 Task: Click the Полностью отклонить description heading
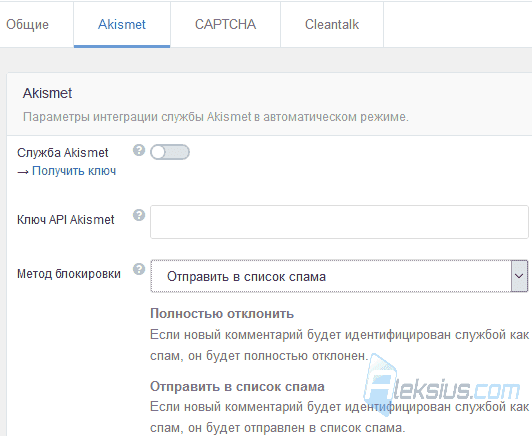[222, 313]
